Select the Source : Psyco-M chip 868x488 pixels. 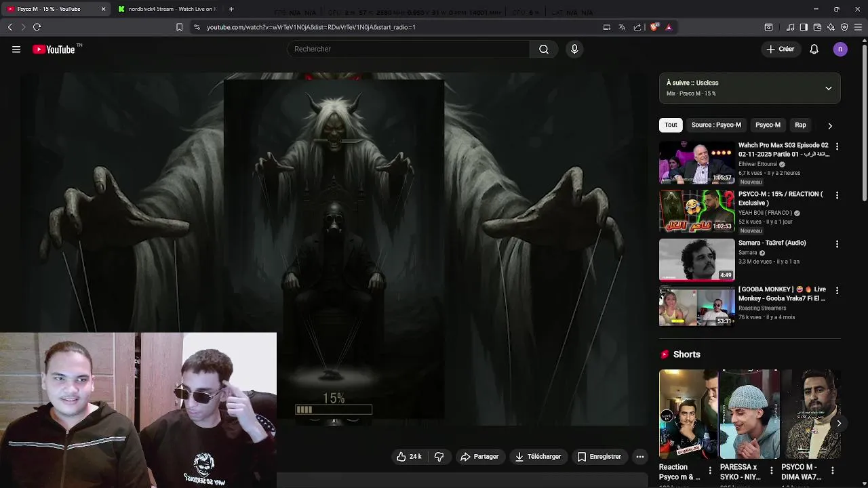pos(716,125)
